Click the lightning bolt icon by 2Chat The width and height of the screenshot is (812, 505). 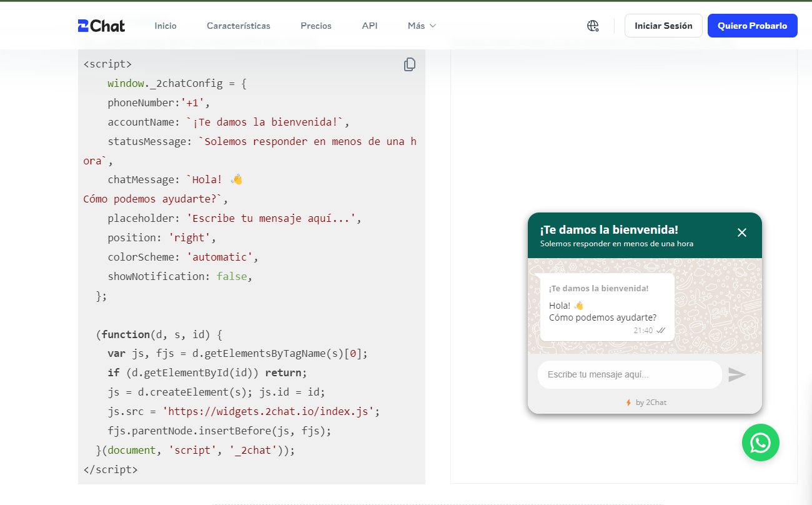point(628,402)
